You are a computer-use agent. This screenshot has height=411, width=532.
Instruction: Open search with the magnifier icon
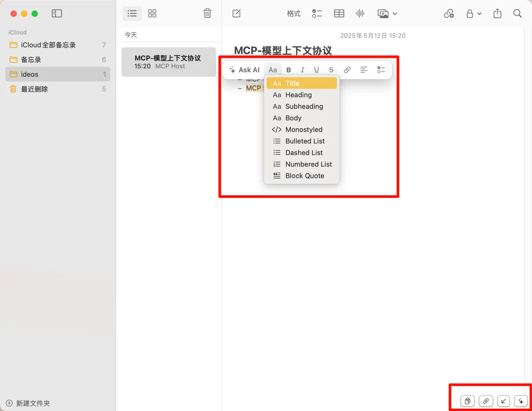pos(518,14)
